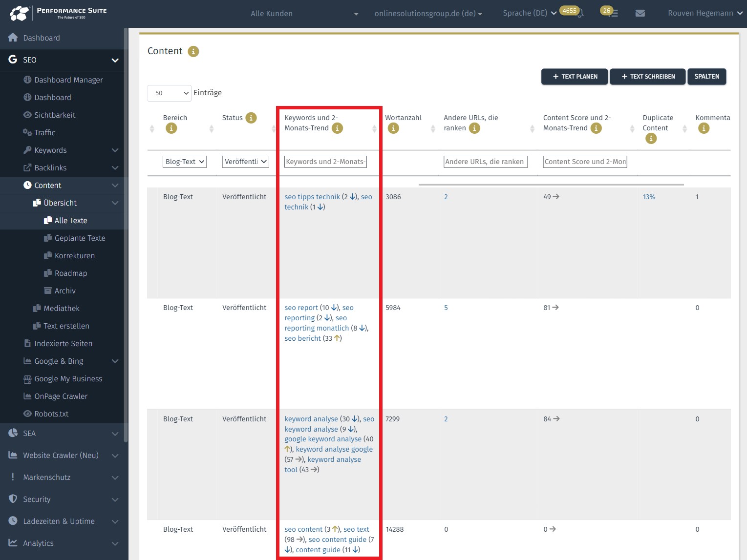Go to Geplante Texte

coord(74,238)
